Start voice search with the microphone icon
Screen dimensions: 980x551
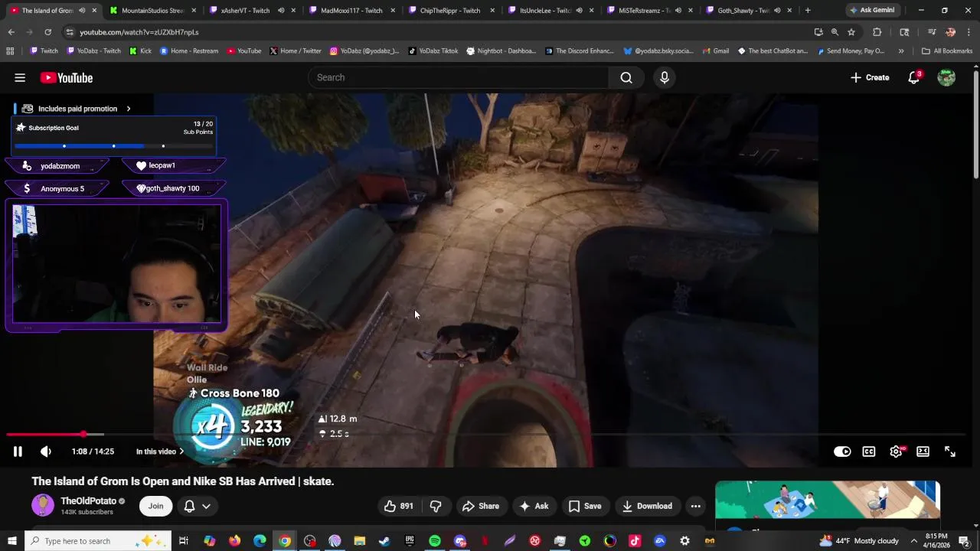pyautogui.click(x=665, y=77)
